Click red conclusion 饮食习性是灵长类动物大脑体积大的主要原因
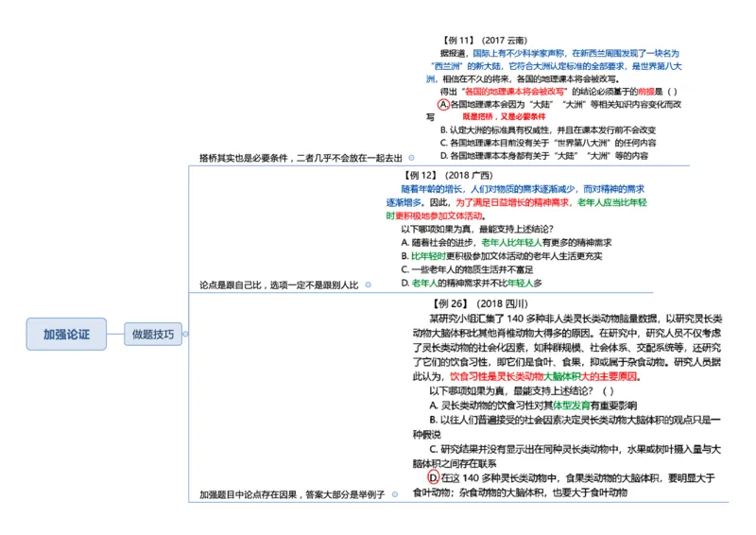This screenshot has width=756, height=535. tap(544, 376)
